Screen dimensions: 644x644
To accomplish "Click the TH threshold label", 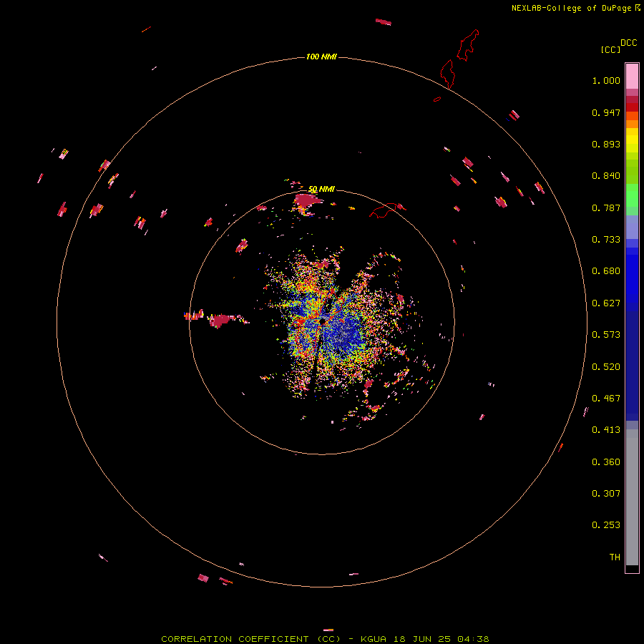I will coord(615,557).
